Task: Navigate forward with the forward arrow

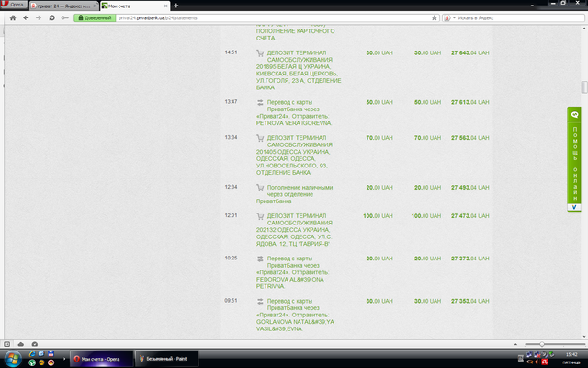Action: 39,17
